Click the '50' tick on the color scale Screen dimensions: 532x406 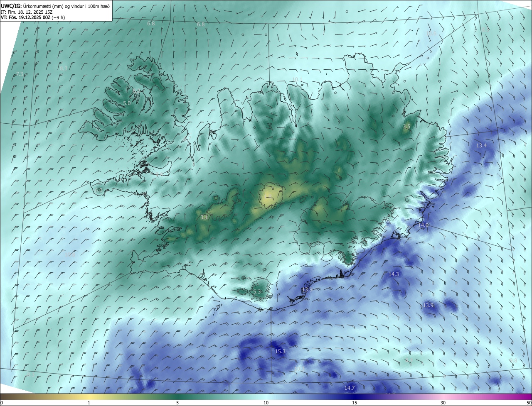529,403
